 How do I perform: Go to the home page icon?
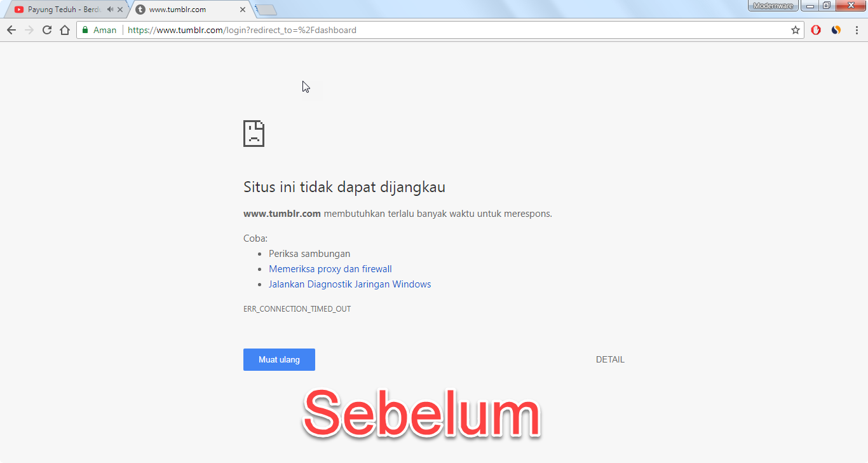click(64, 30)
